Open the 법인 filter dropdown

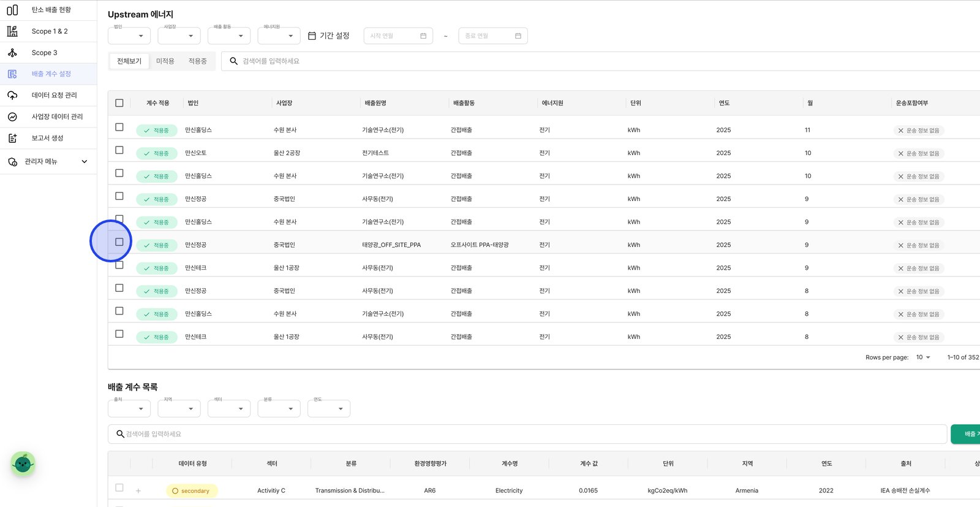point(129,36)
